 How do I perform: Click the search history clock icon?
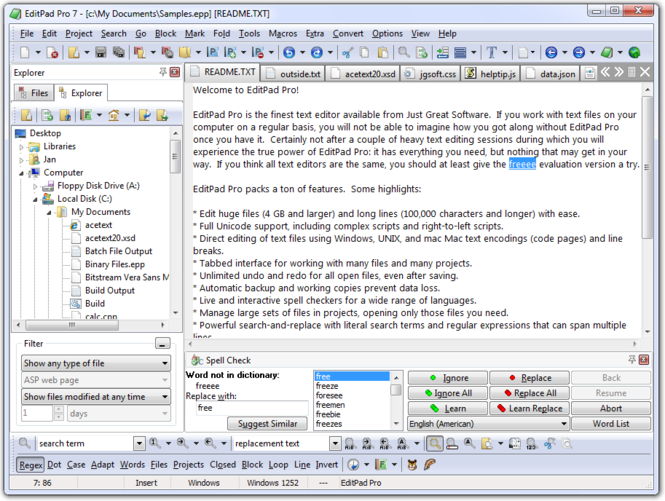[353, 465]
